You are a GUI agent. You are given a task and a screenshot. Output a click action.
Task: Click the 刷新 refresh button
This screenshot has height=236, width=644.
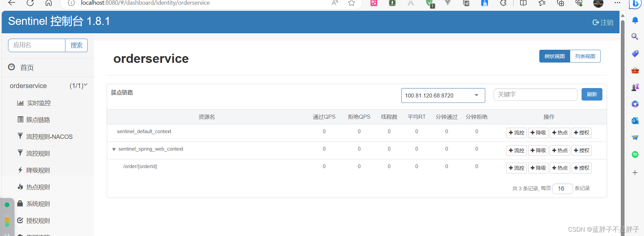[592, 94]
